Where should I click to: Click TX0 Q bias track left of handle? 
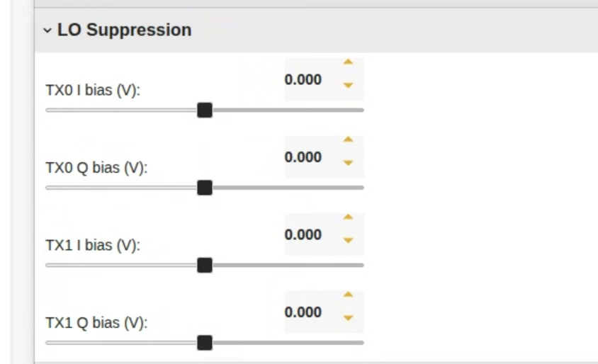pyautogui.click(x=120, y=188)
